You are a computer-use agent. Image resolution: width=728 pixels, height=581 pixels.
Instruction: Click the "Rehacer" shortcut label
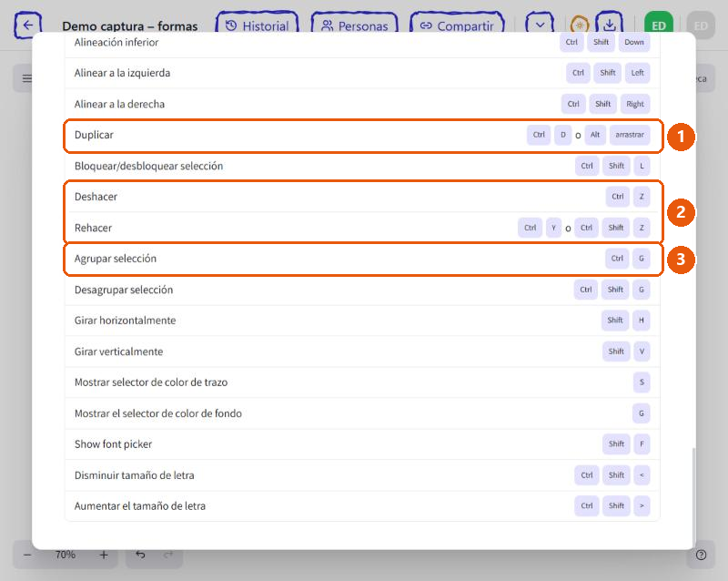click(x=93, y=228)
